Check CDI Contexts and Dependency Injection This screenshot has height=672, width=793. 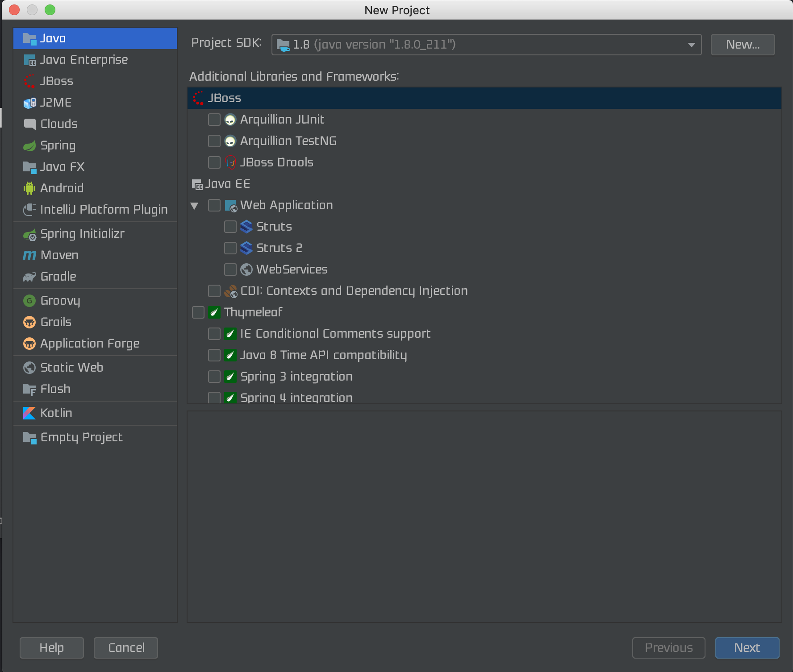[214, 291]
